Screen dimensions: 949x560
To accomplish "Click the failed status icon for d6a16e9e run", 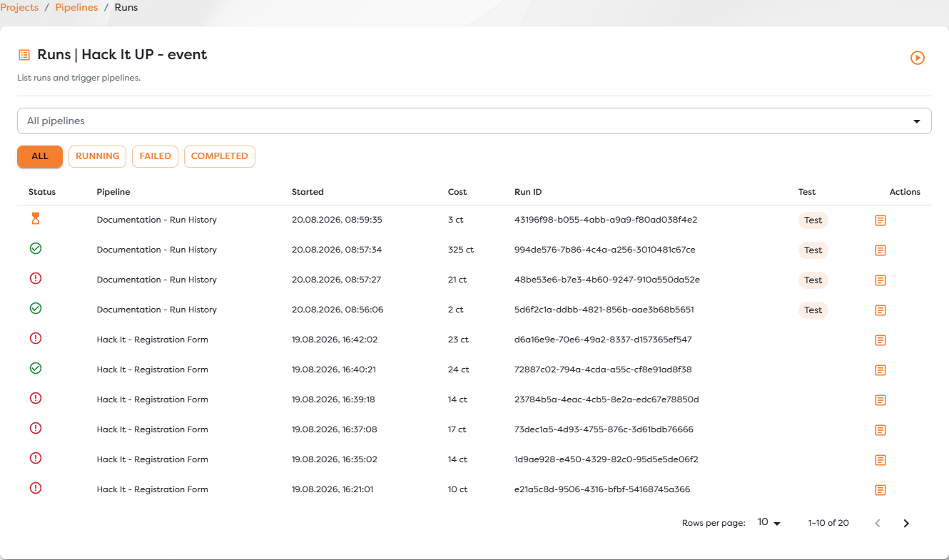I will tap(36, 338).
